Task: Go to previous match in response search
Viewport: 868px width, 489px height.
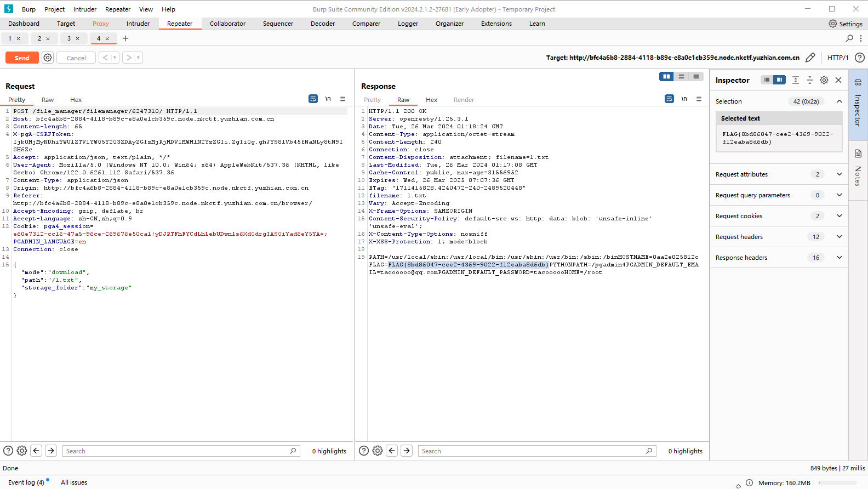Action: 392,451
